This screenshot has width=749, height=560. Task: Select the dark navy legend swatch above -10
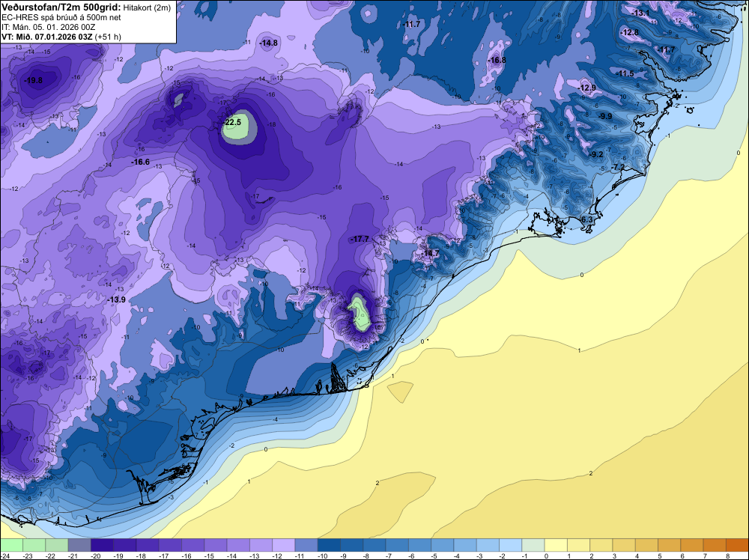[x=329, y=545]
